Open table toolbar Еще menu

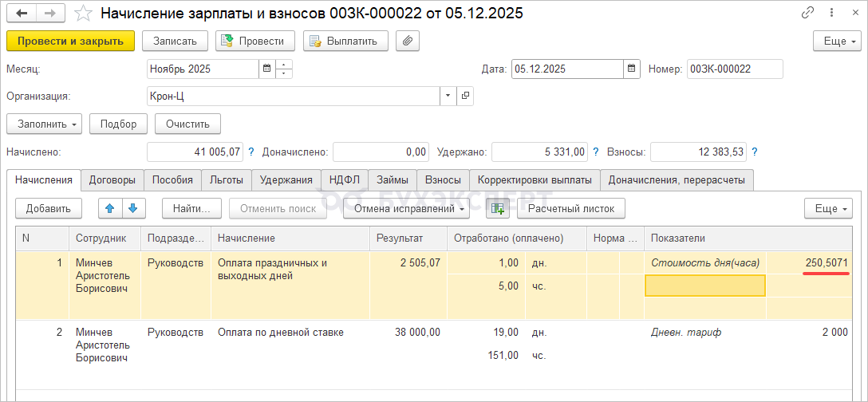coord(828,209)
